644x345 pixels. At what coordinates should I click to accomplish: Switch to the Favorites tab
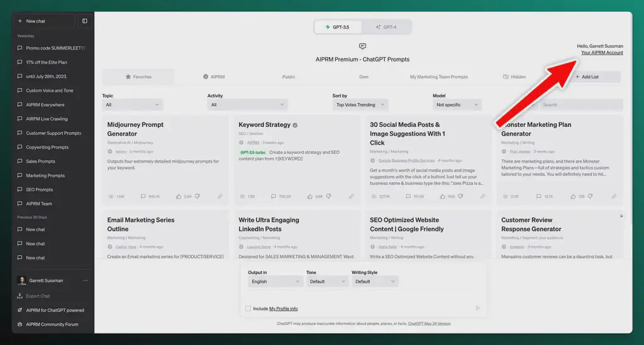click(138, 77)
